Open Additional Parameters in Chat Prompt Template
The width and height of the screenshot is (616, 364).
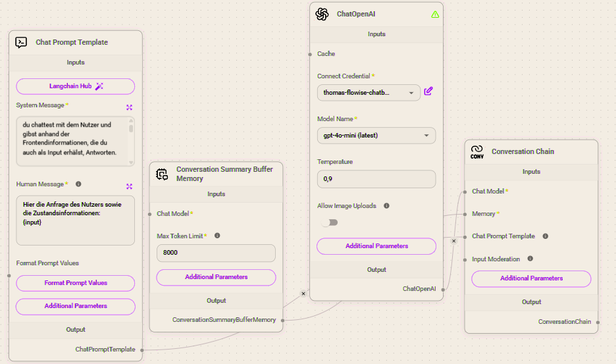(76, 306)
